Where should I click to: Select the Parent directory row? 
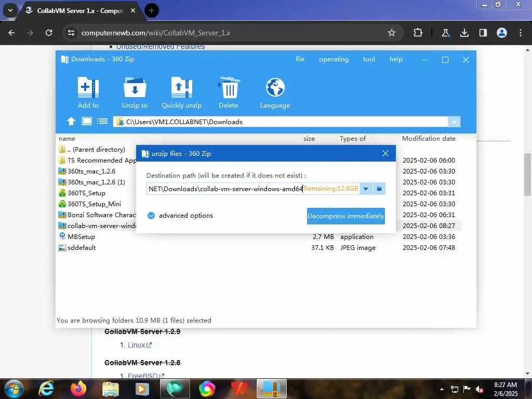(x=91, y=150)
